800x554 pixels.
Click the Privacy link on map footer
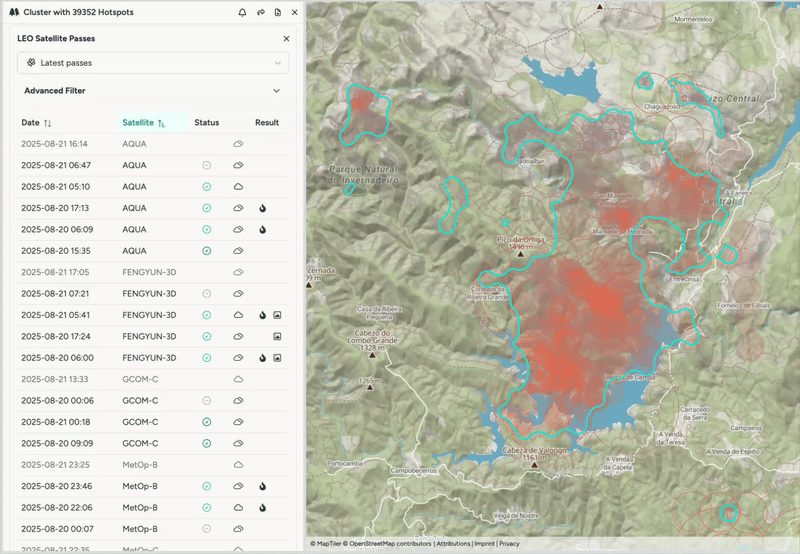click(509, 544)
